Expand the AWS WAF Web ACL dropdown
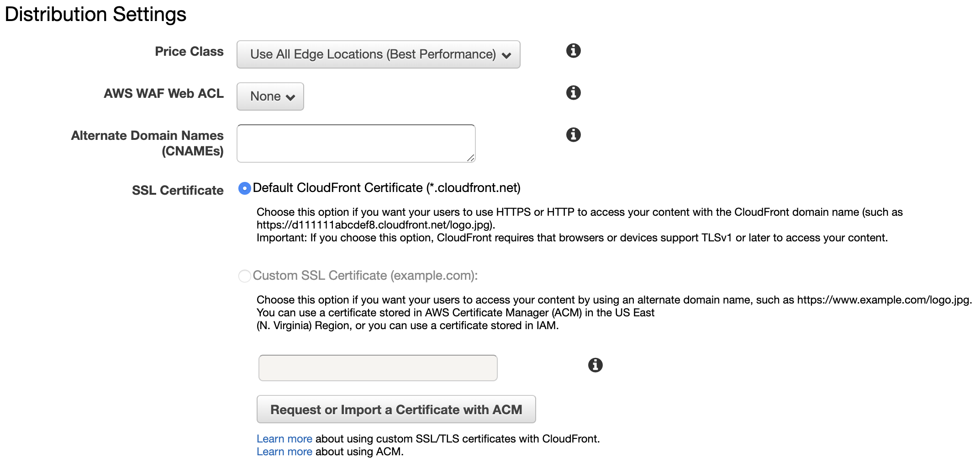The image size is (980, 469). tap(270, 96)
